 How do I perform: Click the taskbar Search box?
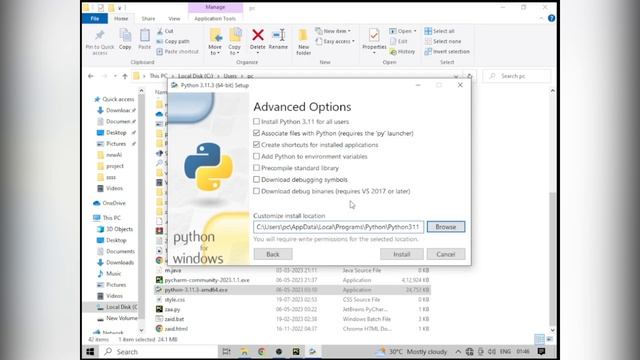pos(159,351)
